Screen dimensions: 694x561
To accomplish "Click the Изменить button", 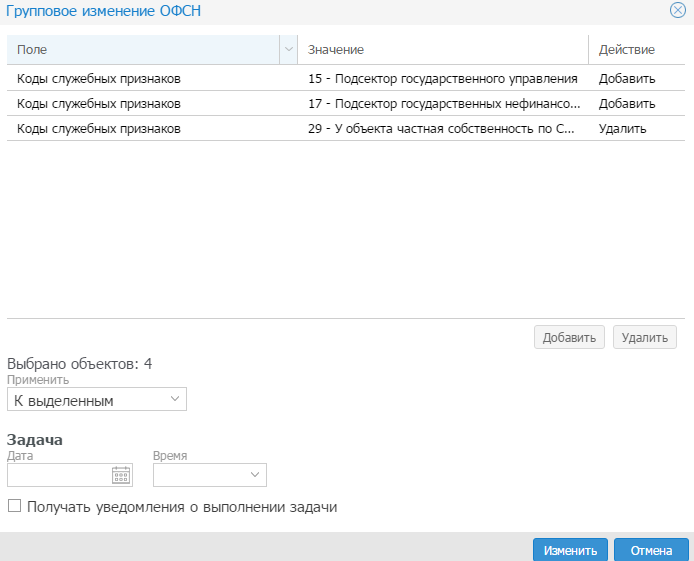I will 570,550.
